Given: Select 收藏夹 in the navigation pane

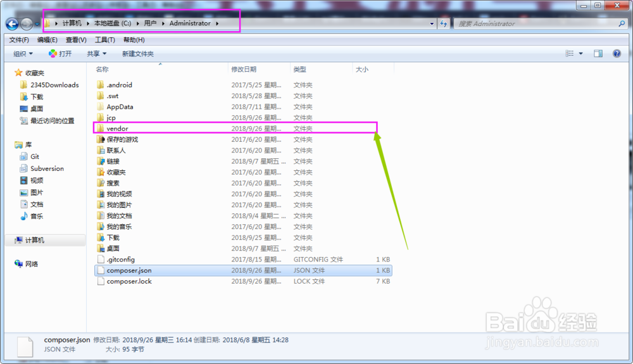Looking at the screenshot, I should [34, 73].
